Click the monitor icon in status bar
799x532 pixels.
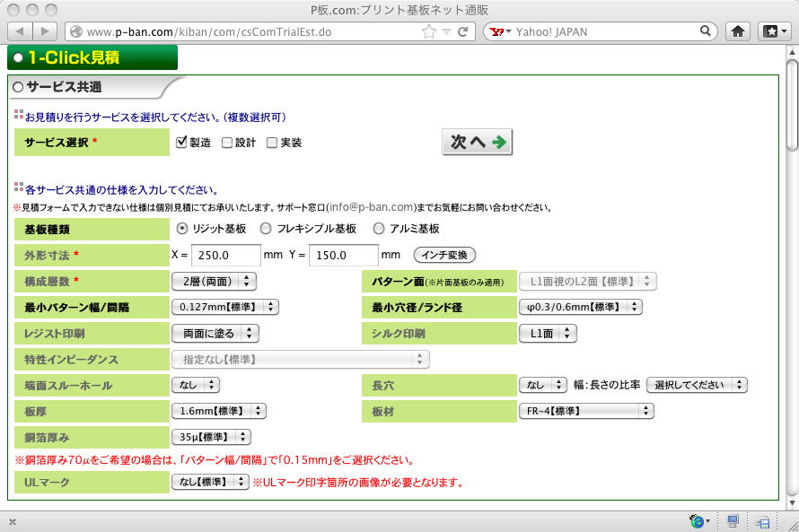point(733,521)
